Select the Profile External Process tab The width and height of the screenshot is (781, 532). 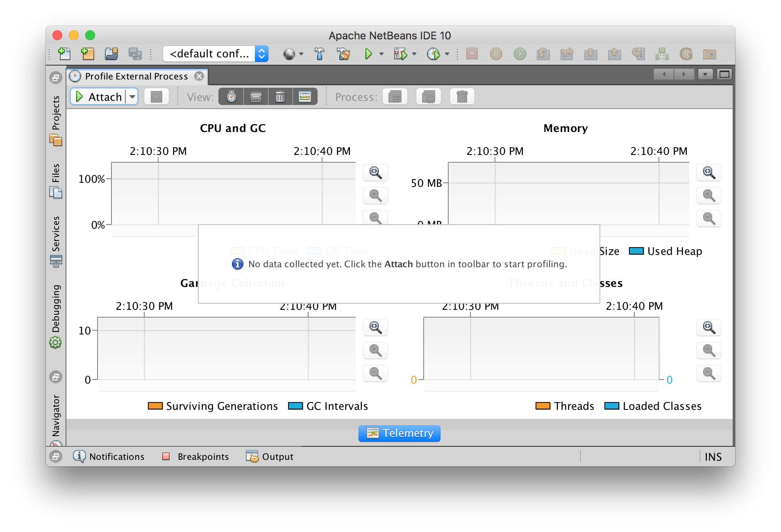click(x=136, y=76)
